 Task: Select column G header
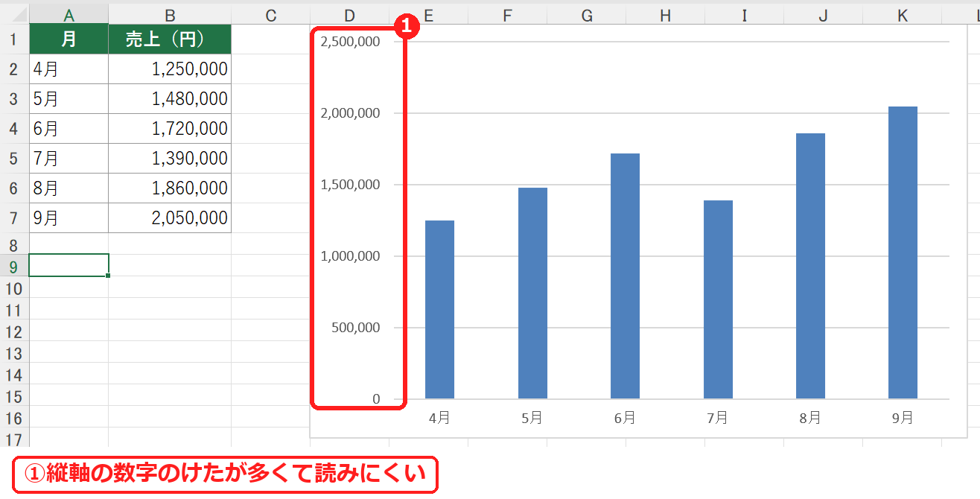click(x=586, y=14)
